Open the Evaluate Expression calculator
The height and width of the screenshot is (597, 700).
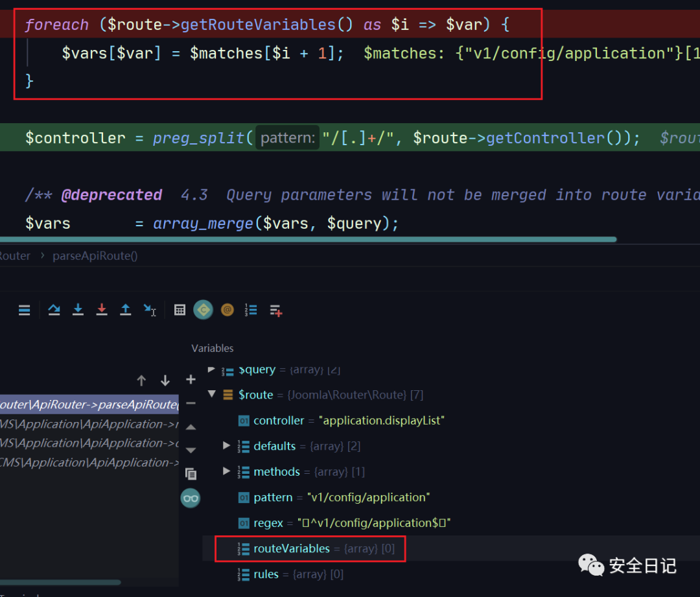[x=180, y=310]
